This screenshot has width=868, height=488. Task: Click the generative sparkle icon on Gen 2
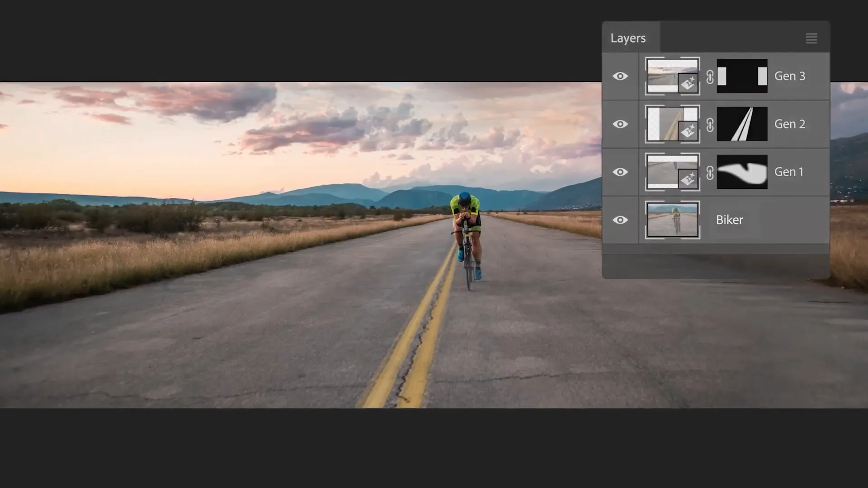(x=688, y=131)
